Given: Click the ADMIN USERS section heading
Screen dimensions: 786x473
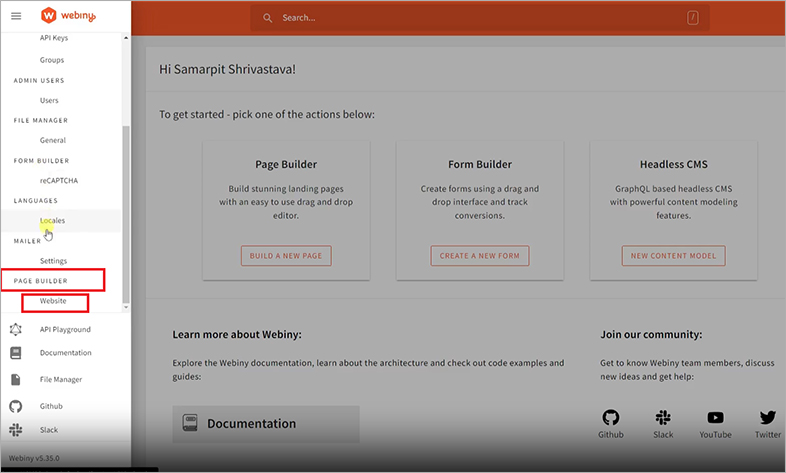Looking at the screenshot, I should point(39,80).
